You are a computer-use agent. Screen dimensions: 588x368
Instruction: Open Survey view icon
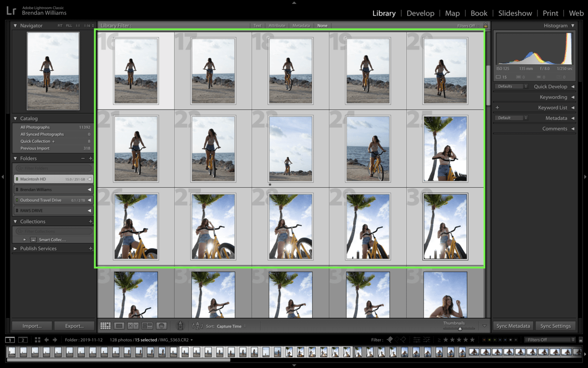coord(147,326)
